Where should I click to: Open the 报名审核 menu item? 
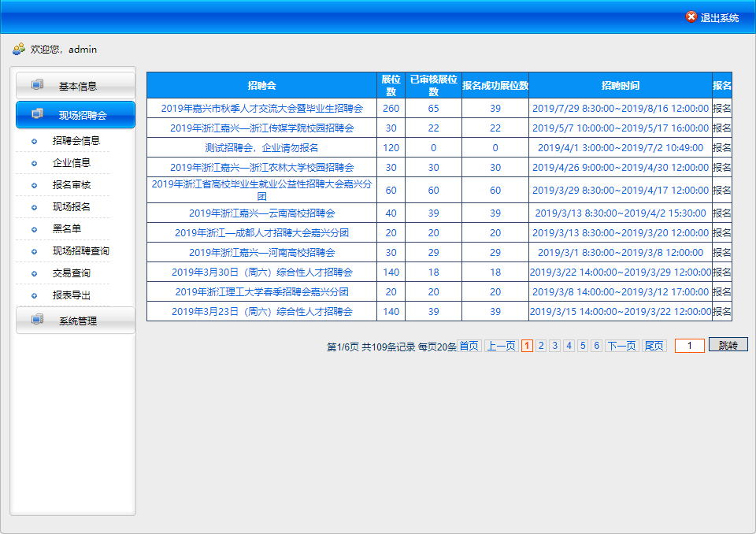point(72,185)
